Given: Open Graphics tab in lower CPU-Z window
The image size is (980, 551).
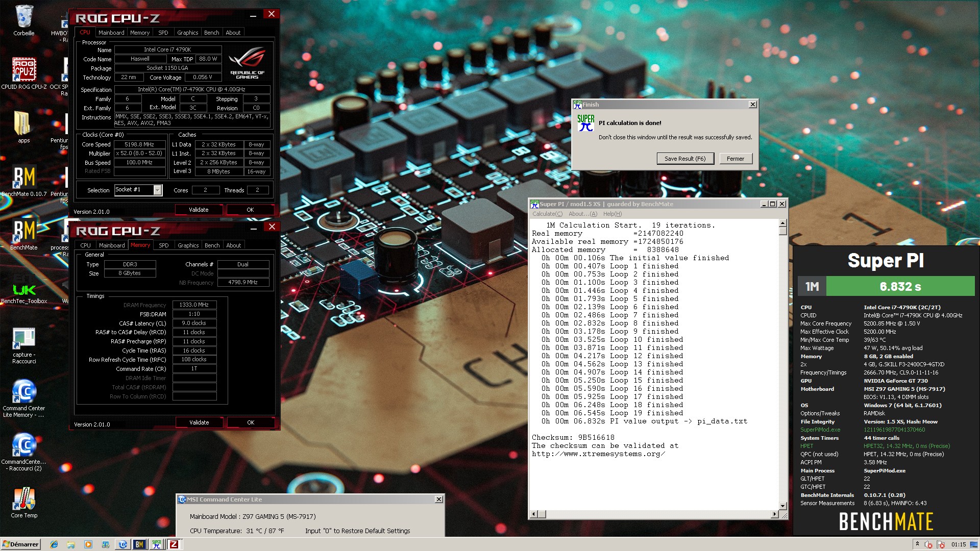Looking at the screenshot, I should coord(188,245).
